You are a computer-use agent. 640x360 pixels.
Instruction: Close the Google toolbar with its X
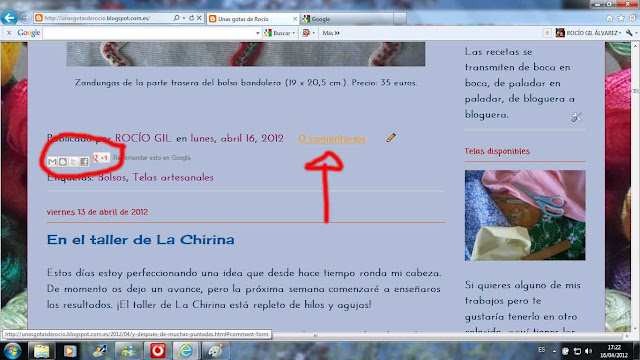[9, 33]
